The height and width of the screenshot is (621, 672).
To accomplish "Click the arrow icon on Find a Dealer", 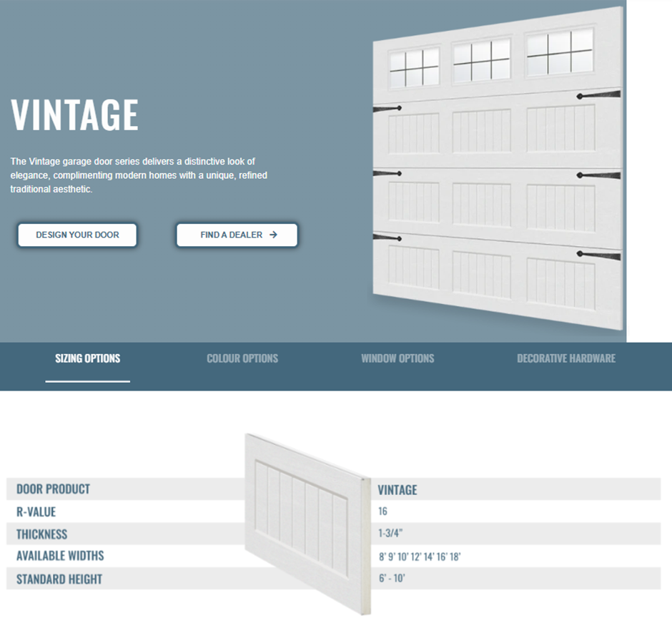I will pyautogui.click(x=273, y=235).
